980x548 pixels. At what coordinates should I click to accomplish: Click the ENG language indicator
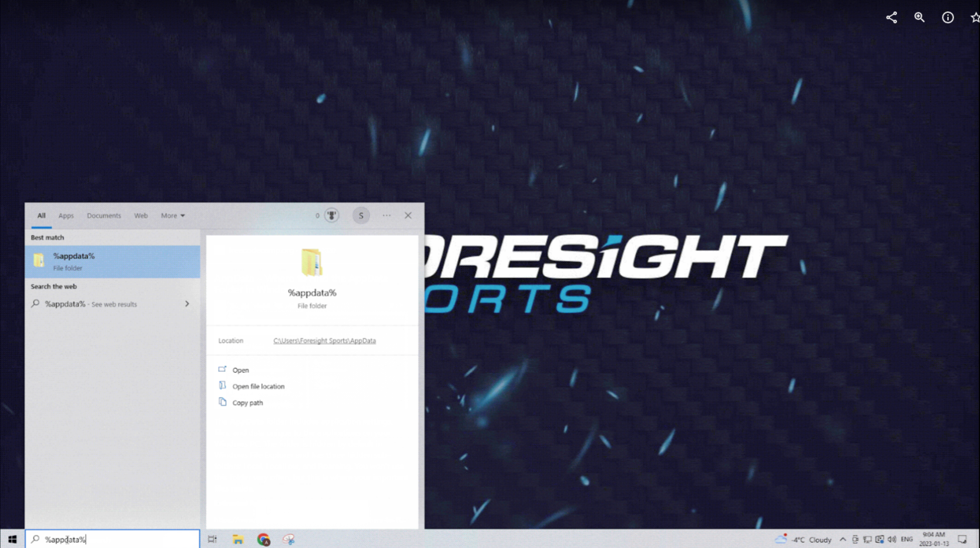pyautogui.click(x=907, y=539)
